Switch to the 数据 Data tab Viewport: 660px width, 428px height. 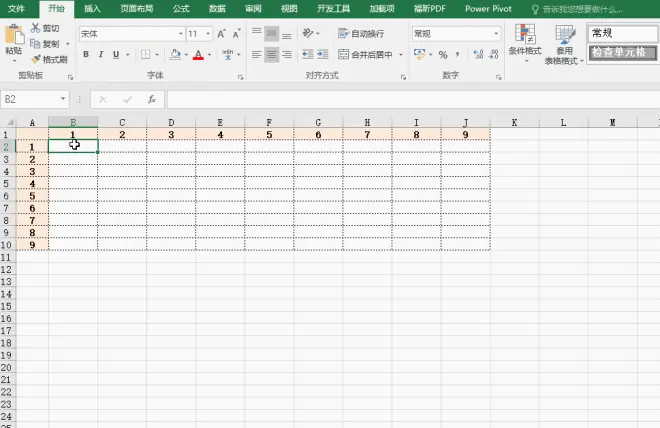(217, 8)
